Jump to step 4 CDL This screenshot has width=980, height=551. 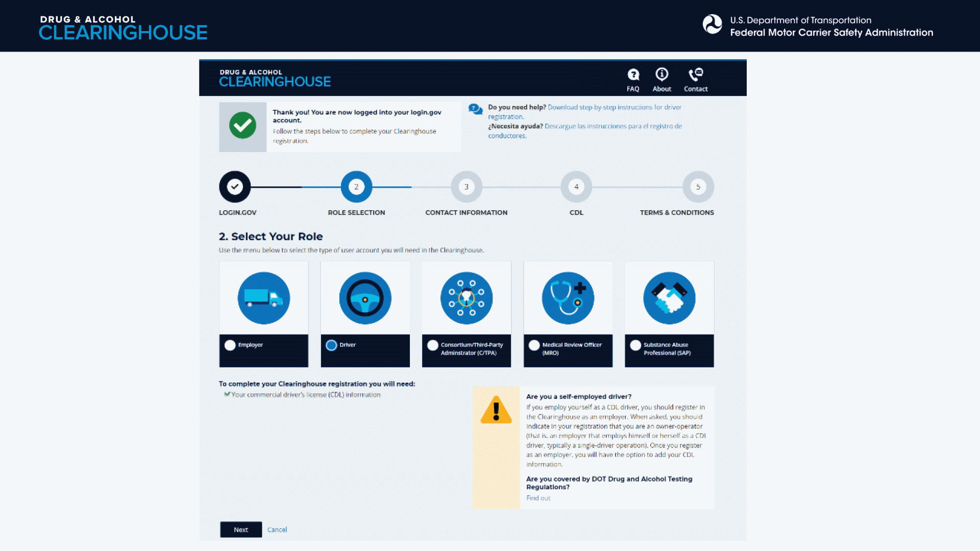click(x=576, y=187)
